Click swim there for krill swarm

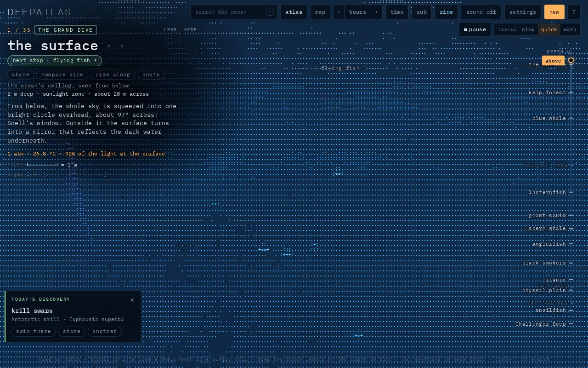tap(34, 331)
